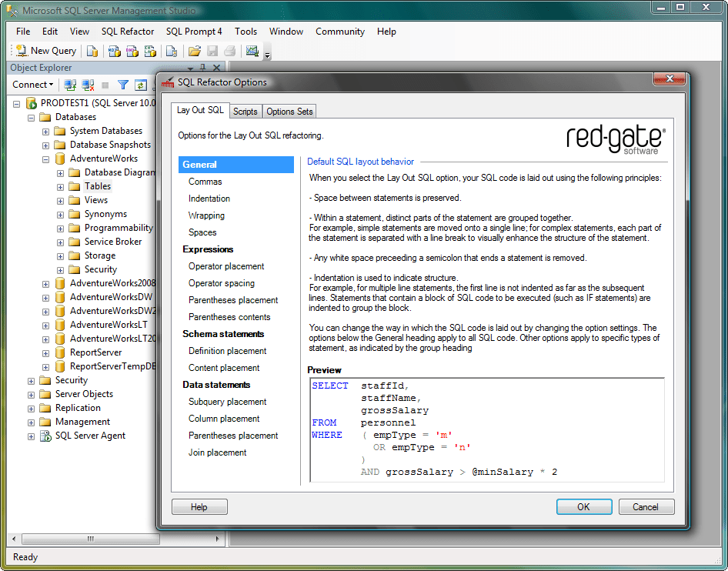728x571 pixels.
Task: Expand the Management folder node
Action: click(x=32, y=422)
